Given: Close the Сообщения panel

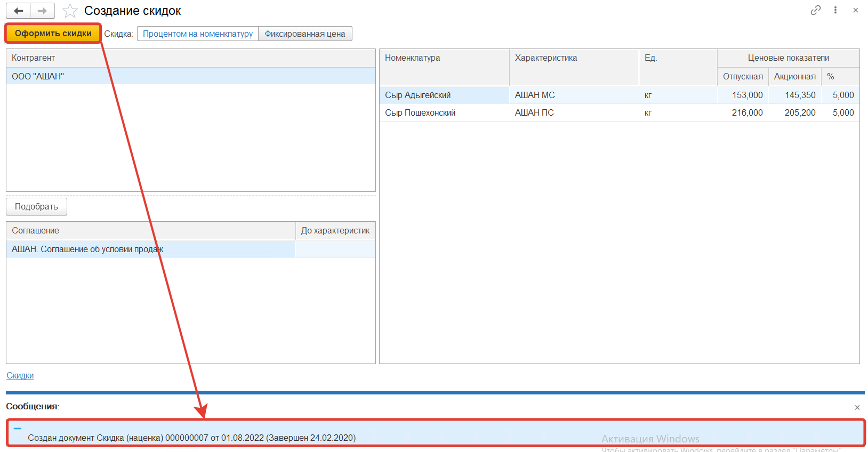Looking at the screenshot, I should [857, 407].
